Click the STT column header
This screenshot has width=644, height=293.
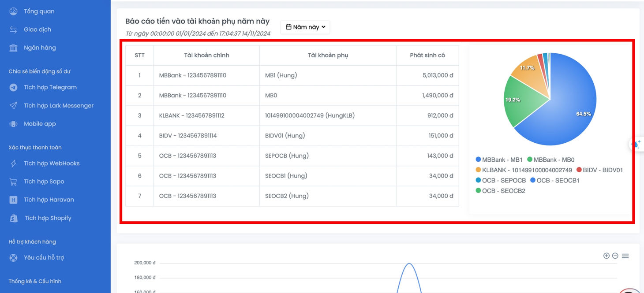tap(140, 56)
